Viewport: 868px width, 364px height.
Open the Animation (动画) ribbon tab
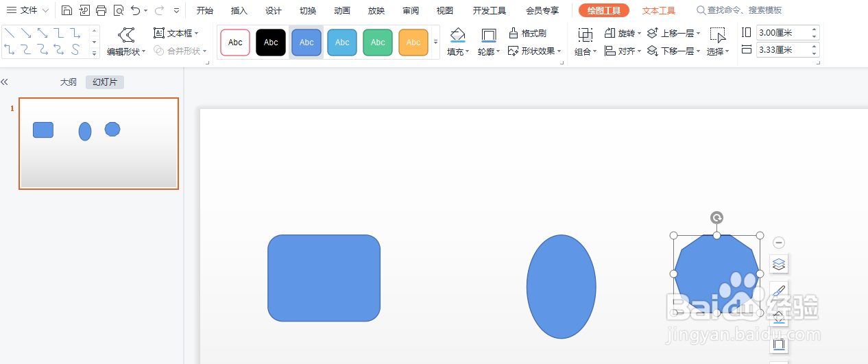342,10
